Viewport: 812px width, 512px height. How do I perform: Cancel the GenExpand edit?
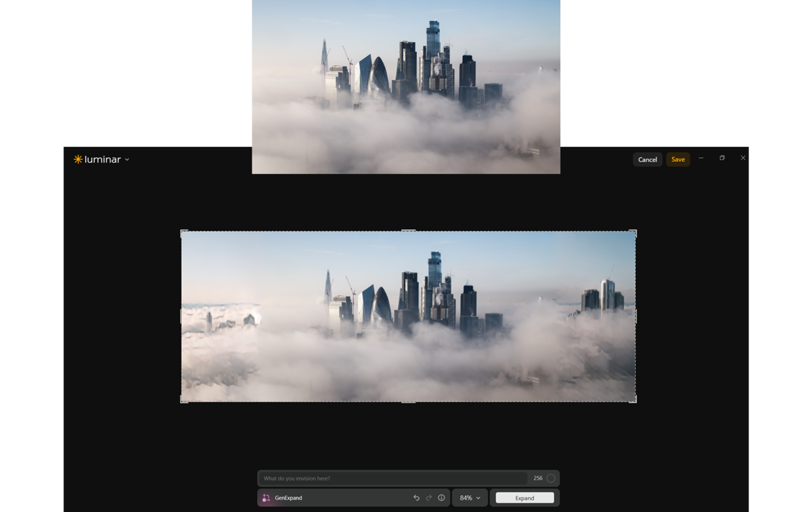pyautogui.click(x=648, y=160)
